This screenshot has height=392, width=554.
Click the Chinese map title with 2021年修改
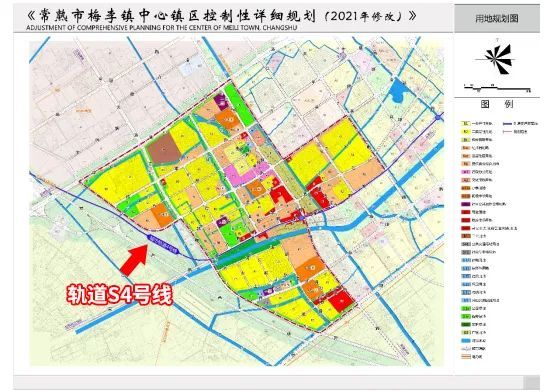coord(222,16)
